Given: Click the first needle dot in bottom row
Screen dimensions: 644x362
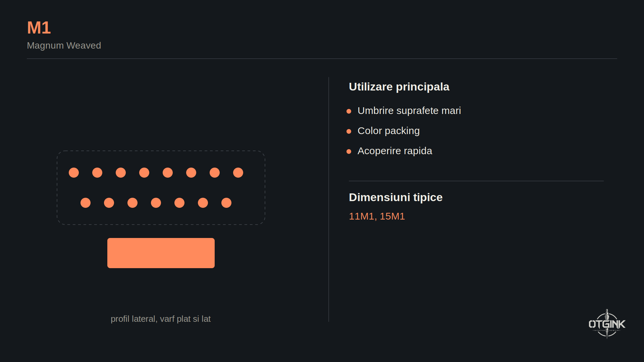Looking at the screenshot, I should (x=86, y=203).
